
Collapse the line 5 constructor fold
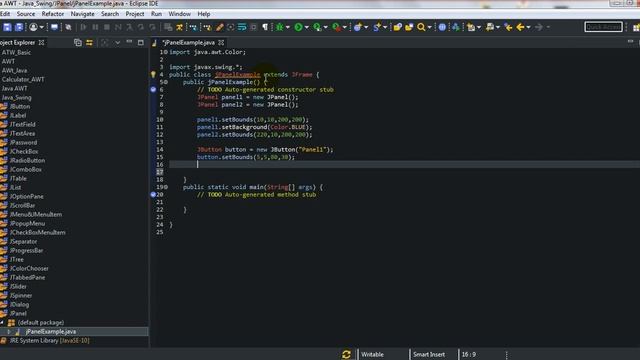166,82
